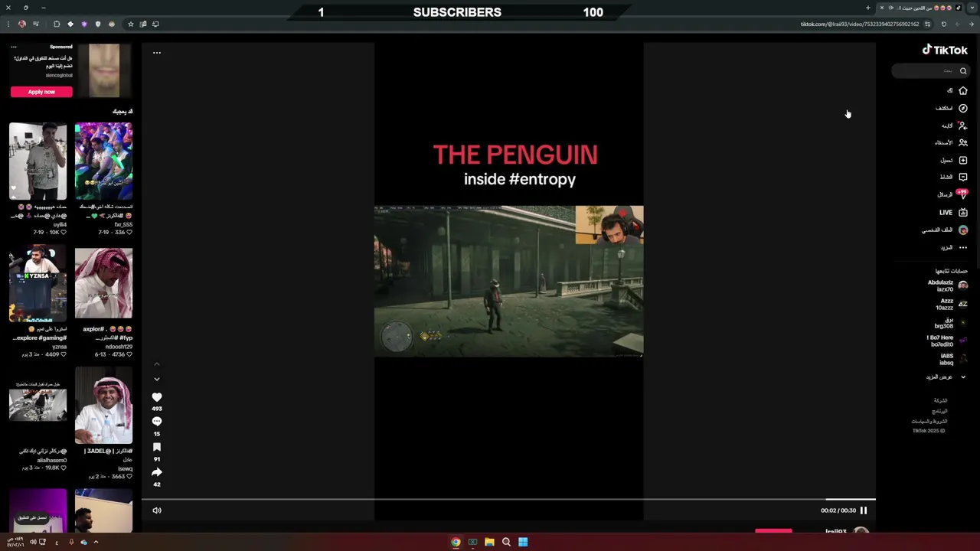Viewport: 980px width, 551px height.
Task: Pause the video playback
Action: pos(864,510)
